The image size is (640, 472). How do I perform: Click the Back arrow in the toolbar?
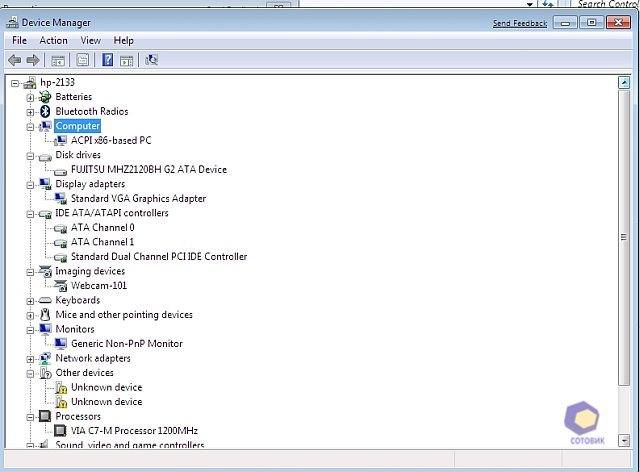point(14,60)
